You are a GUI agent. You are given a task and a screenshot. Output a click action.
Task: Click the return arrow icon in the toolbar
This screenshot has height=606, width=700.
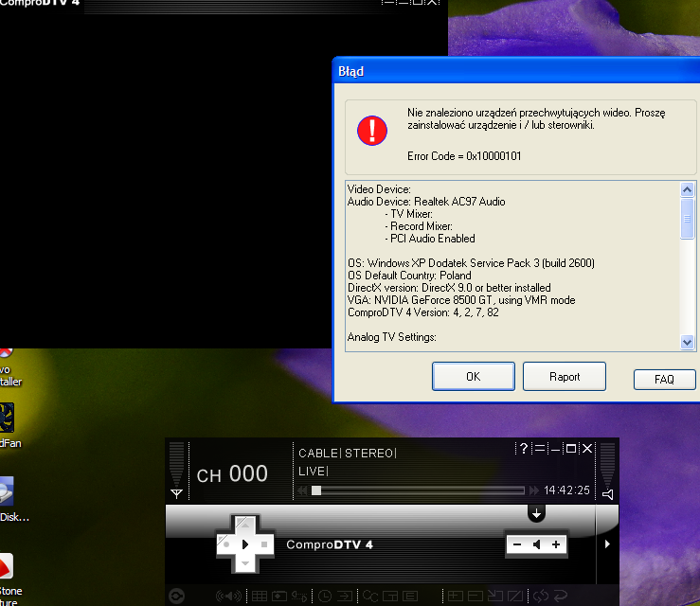(x=561, y=596)
